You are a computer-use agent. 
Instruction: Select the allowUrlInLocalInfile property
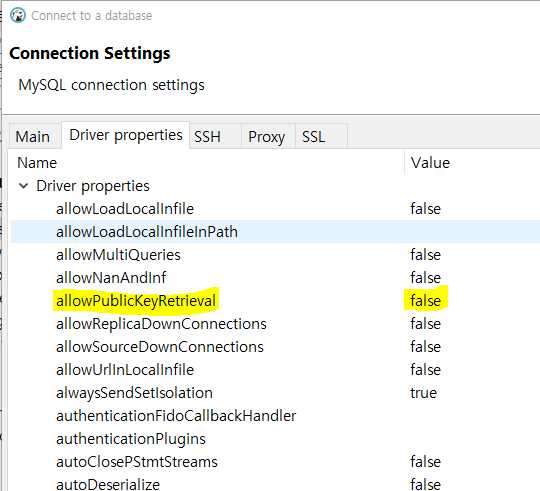[x=125, y=370]
